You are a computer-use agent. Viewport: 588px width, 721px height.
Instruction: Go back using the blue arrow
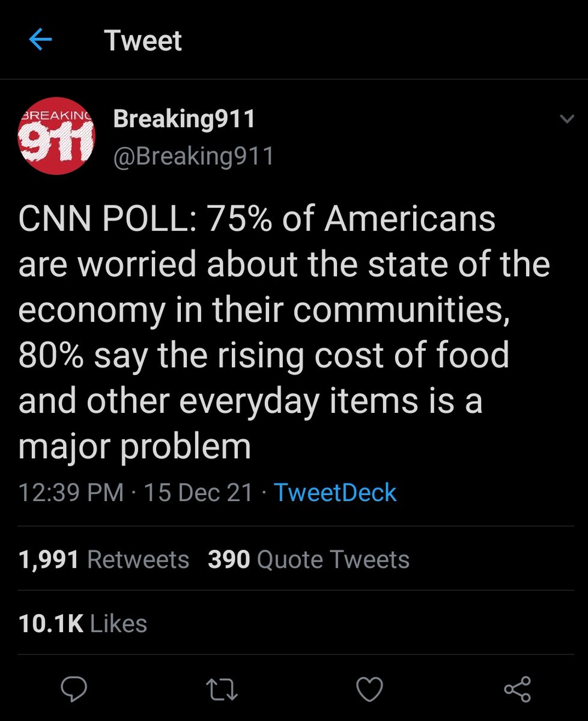[41, 41]
